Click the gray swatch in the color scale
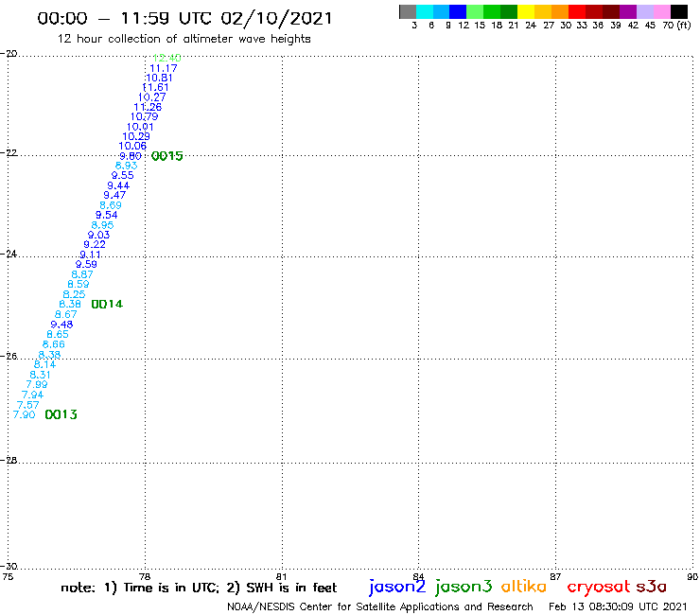The height and width of the screenshot is (615, 700). (408, 11)
